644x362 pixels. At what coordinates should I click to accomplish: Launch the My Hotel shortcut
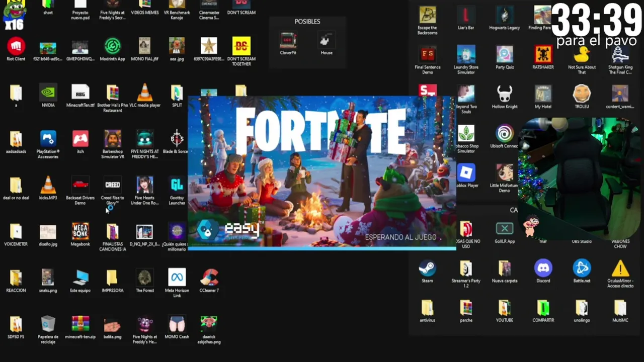coord(543,95)
